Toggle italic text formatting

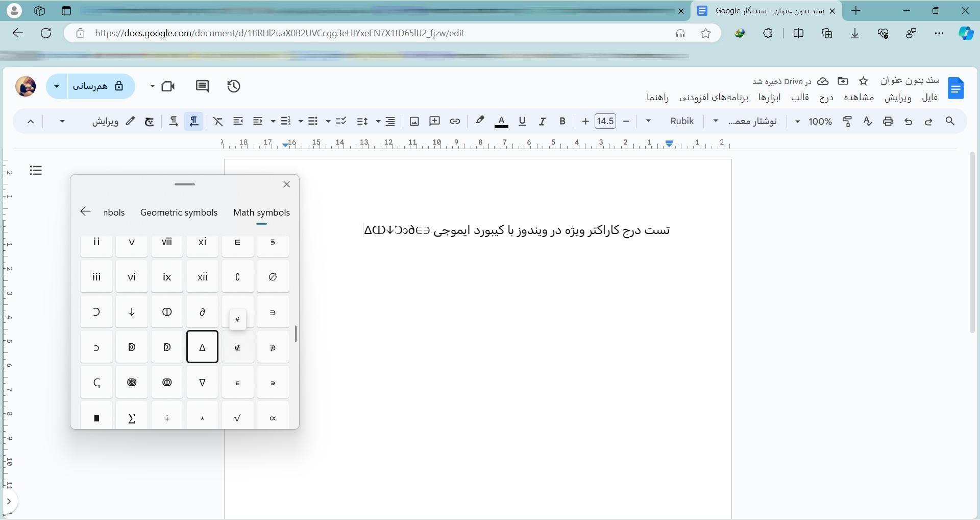click(x=542, y=122)
